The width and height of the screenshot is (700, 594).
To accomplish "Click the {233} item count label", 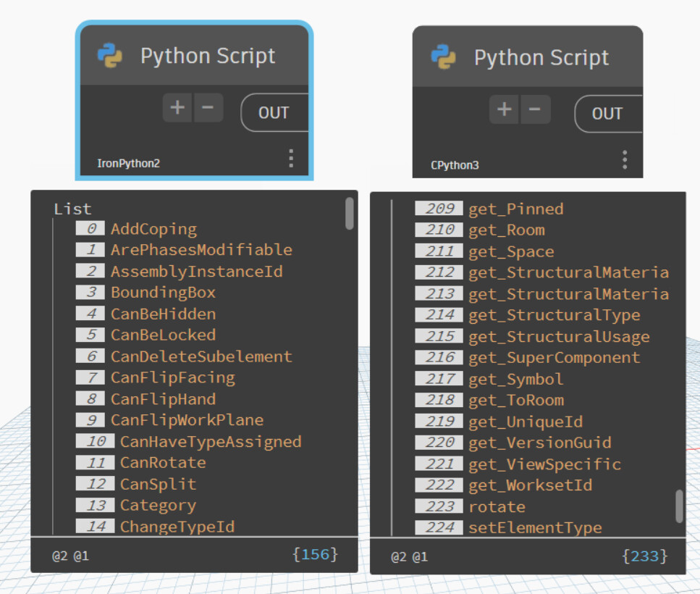I will tap(644, 556).
